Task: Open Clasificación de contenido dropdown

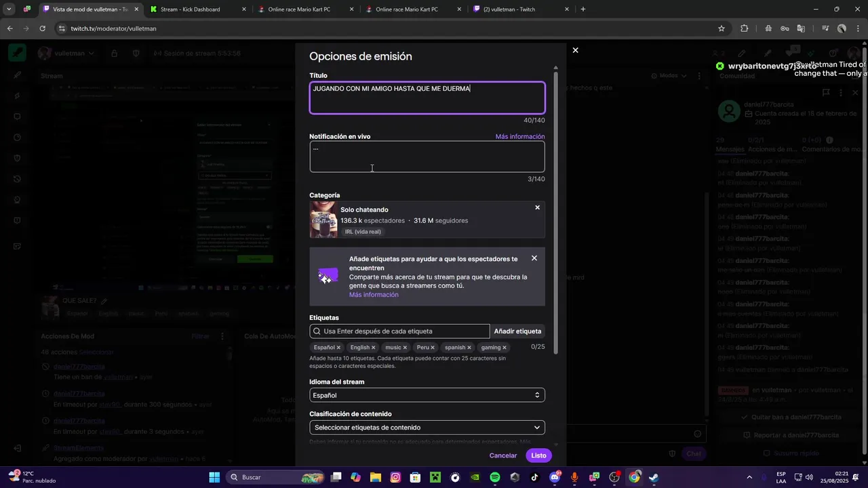Action: 427,428
